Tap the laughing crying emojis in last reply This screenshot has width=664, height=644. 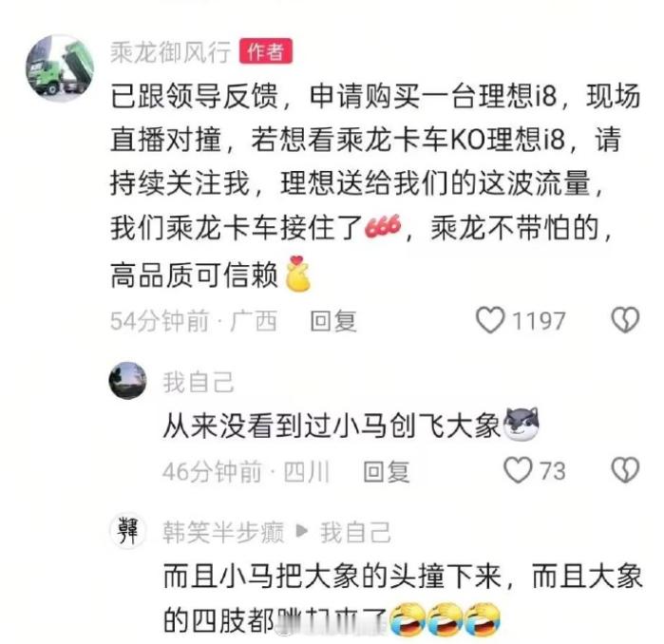click(x=445, y=618)
